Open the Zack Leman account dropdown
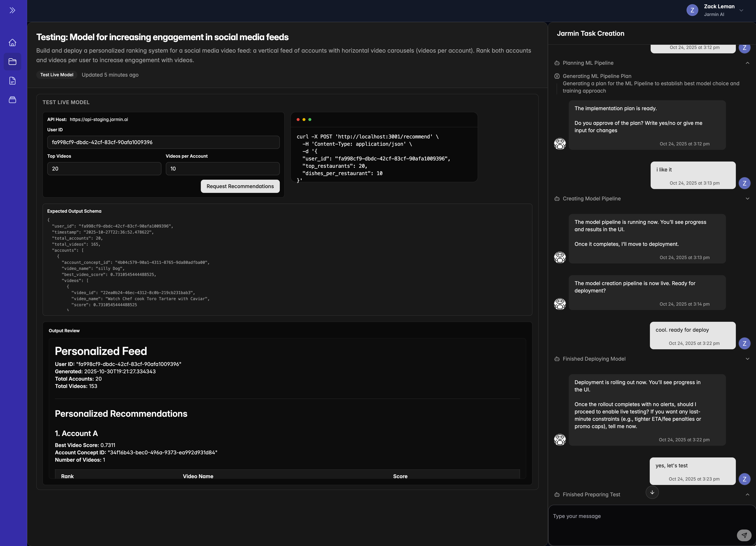 pos(741,10)
